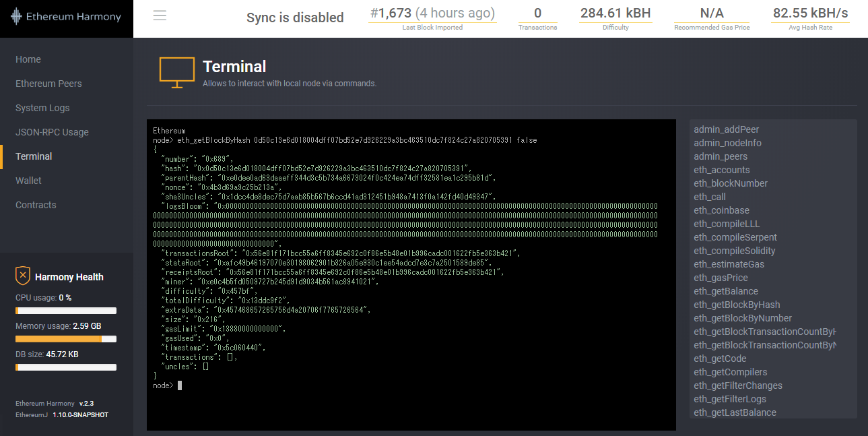Click the Memory usage 2.59 GB label
This screenshot has height=436, width=868.
[59, 325]
